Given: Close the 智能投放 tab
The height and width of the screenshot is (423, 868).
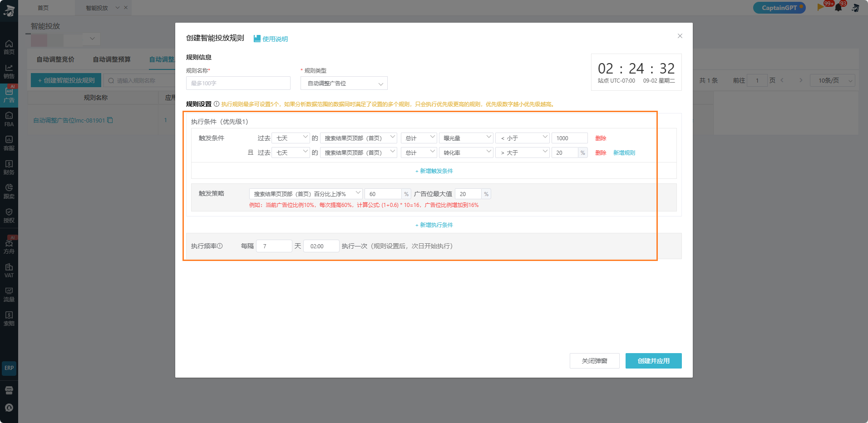Looking at the screenshot, I should pos(126,8).
